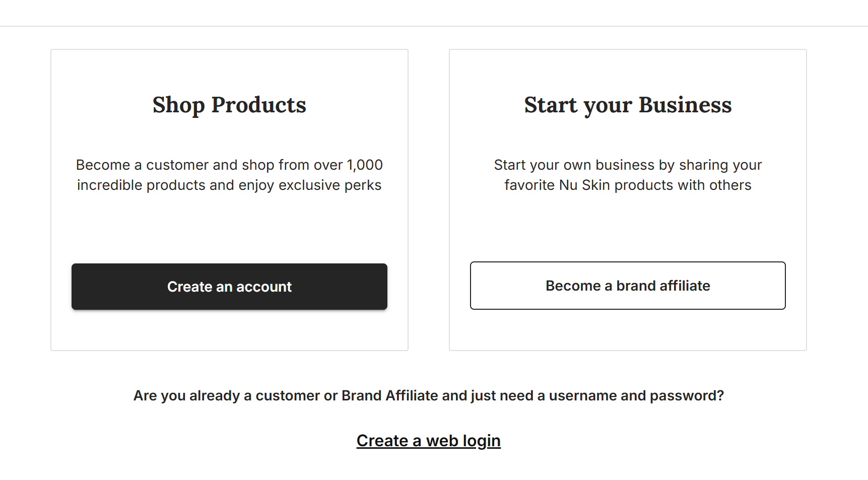Viewport: 868px width, 480px height.
Task: Click the word "Business" in the heading
Action: 685,105
